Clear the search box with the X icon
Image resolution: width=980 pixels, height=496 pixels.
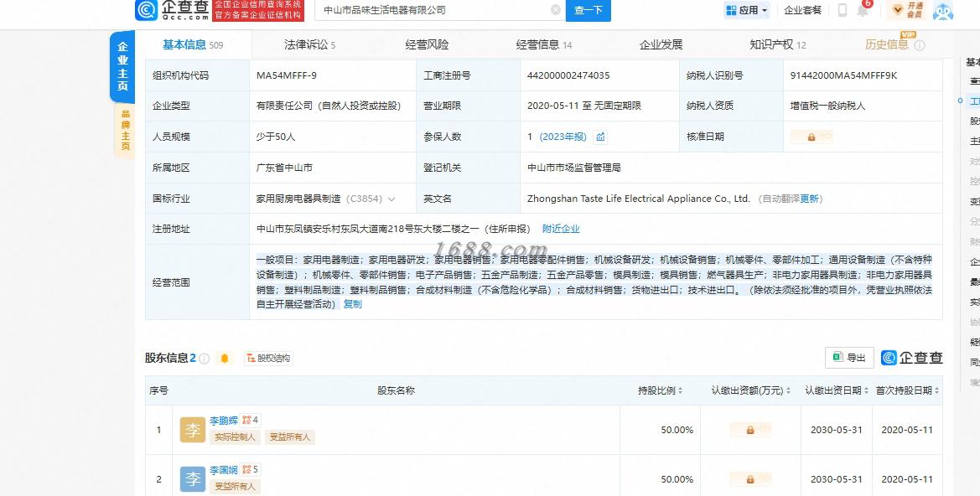pos(556,10)
